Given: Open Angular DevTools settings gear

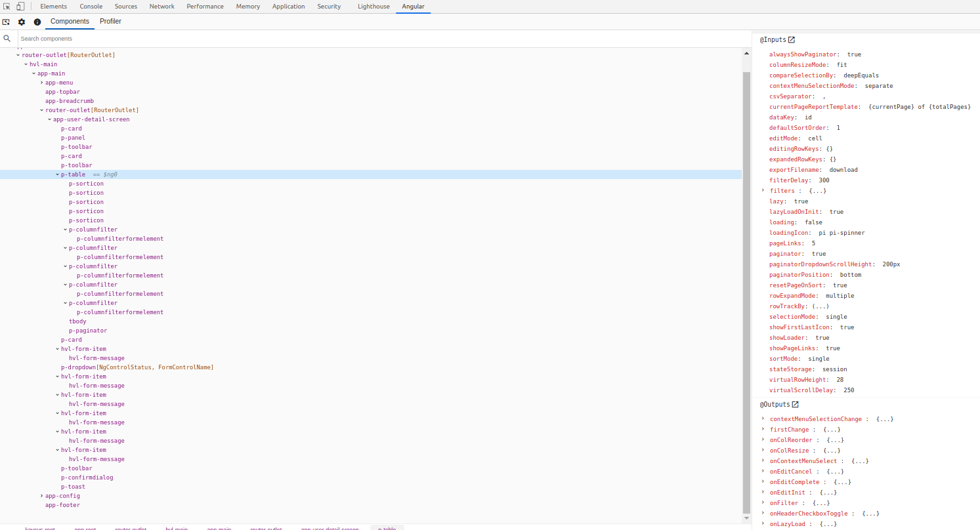Looking at the screenshot, I should (x=22, y=22).
